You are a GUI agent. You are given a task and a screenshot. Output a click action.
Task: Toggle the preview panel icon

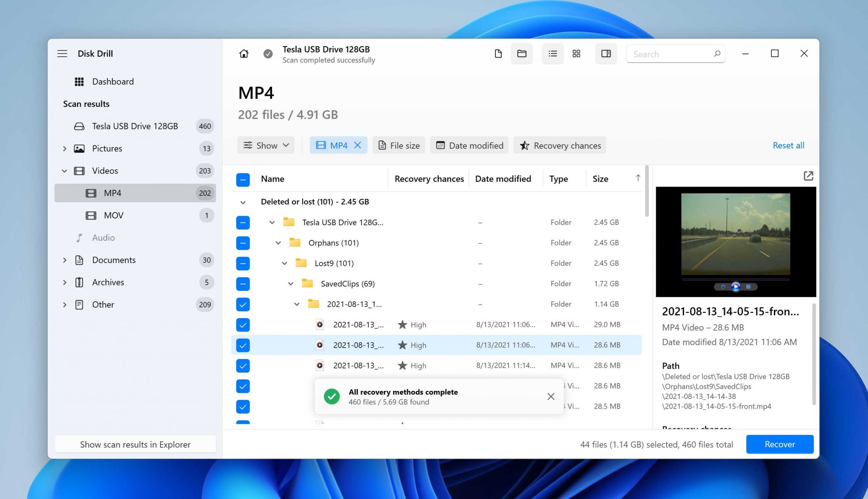(606, 54)
